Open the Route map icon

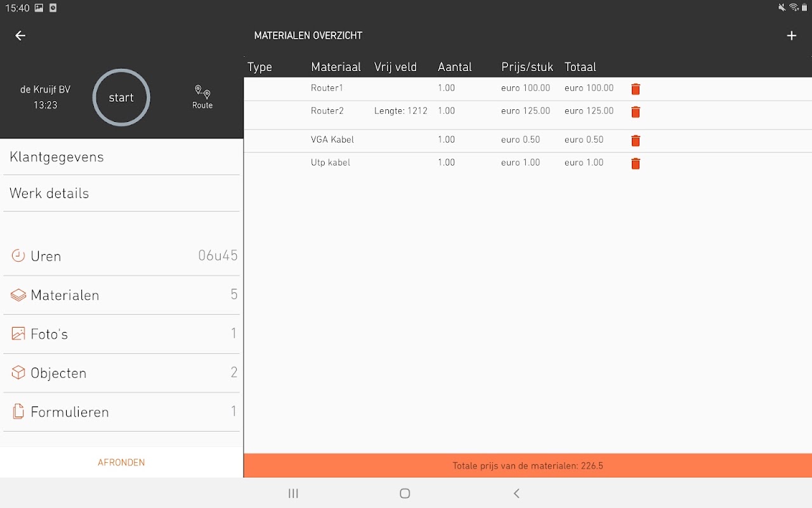point(202,97)
